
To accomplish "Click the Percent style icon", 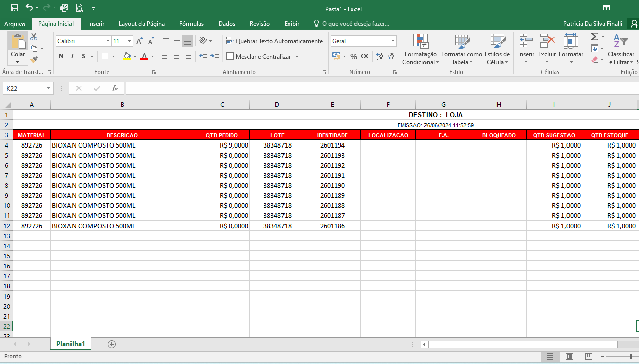I will [x=353, y=56].
